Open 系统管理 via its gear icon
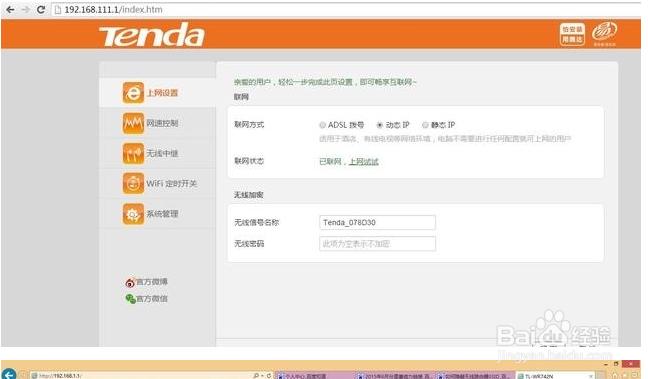Image resolution: width=648 pixels, height=379 pixels. 133,214
